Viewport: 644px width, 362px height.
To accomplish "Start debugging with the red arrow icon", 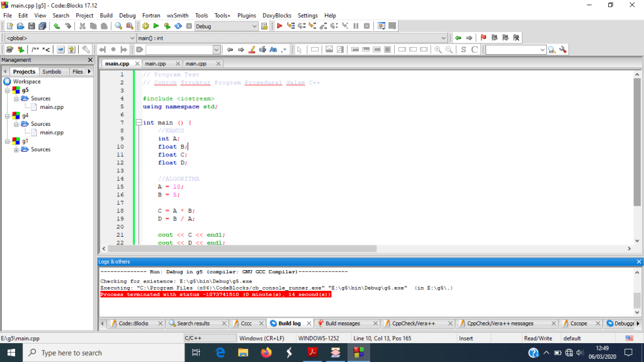I will 280,26.
